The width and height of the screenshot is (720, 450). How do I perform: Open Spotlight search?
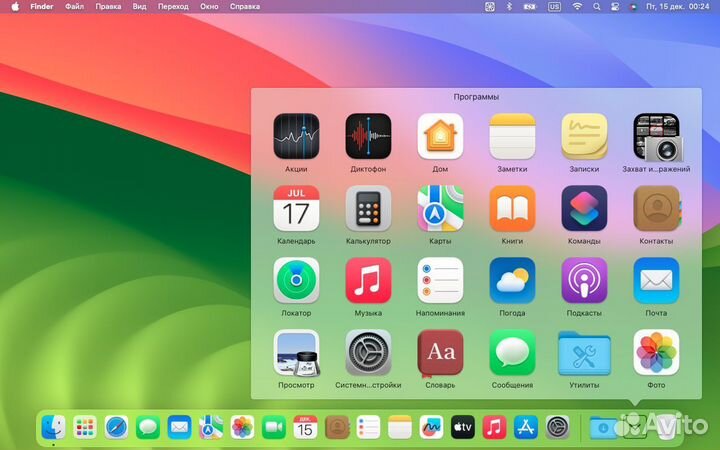tap(596, 6)
